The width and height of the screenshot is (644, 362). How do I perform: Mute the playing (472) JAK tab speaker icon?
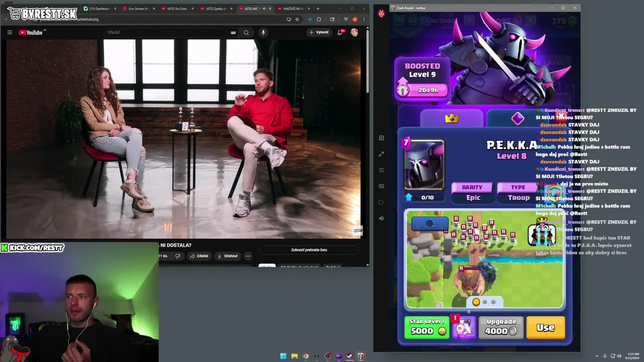pos(264,9)
